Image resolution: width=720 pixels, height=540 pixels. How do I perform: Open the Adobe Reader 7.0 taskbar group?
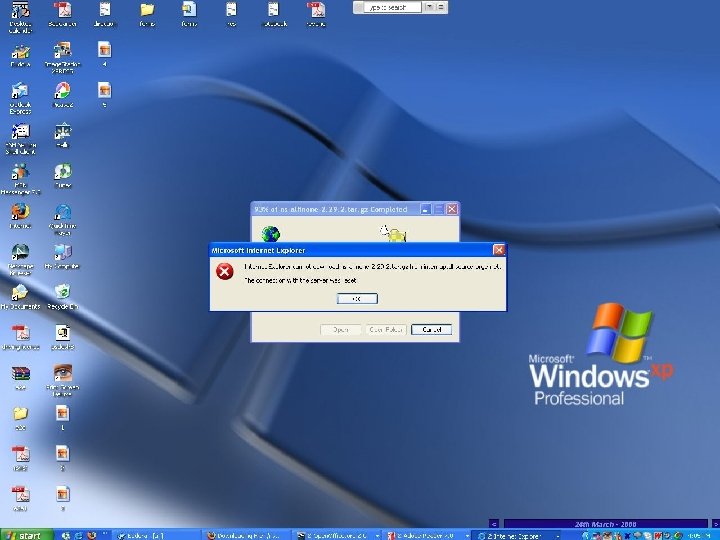click(x=427, y=535)
